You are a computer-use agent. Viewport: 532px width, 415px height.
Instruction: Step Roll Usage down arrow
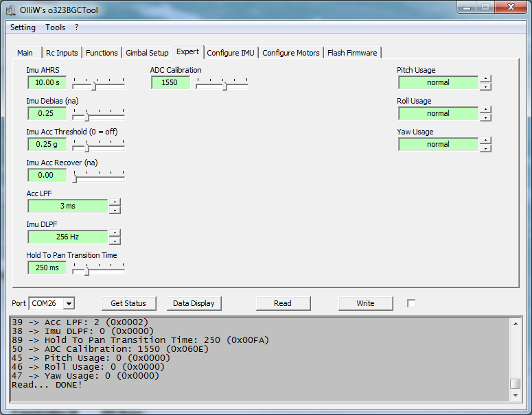click(x=485, y=117)
